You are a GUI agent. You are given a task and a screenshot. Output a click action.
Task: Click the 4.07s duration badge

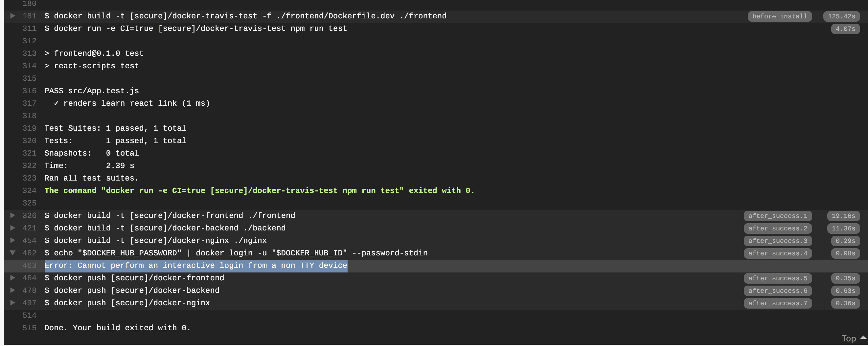pos(845,29)
